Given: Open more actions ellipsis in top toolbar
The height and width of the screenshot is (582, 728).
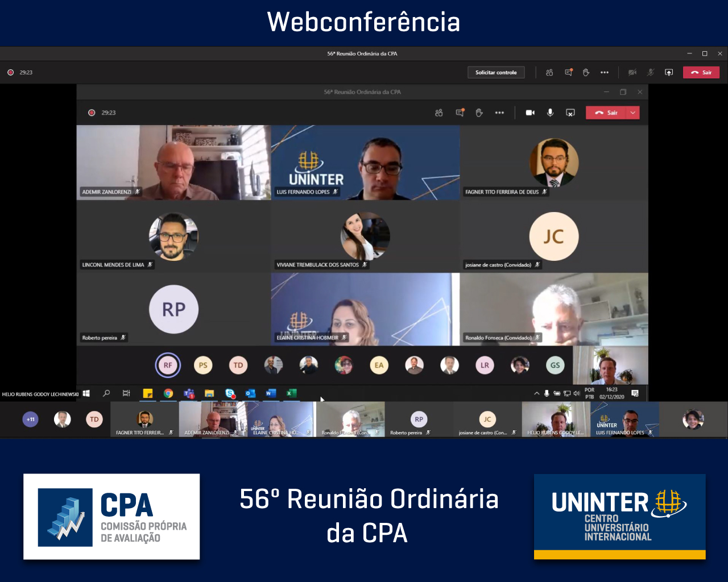Looking at the screenshot, I should (x=605, y=72).
